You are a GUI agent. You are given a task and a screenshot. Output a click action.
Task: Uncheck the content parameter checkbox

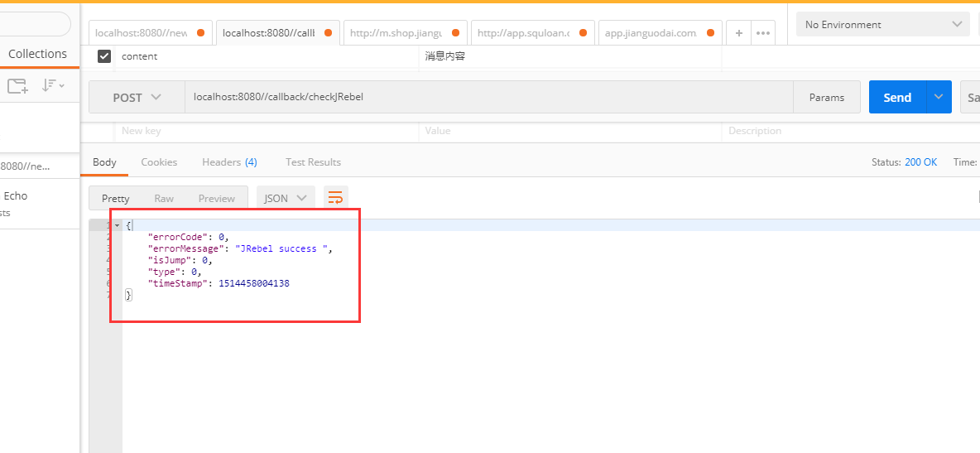click(x=104, y=56)
